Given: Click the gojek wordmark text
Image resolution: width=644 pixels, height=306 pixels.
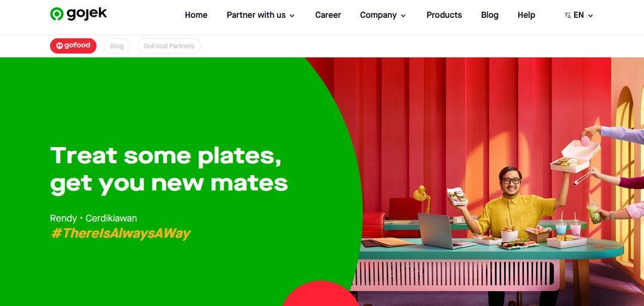Looking at the screenshot, I should 86,14.
